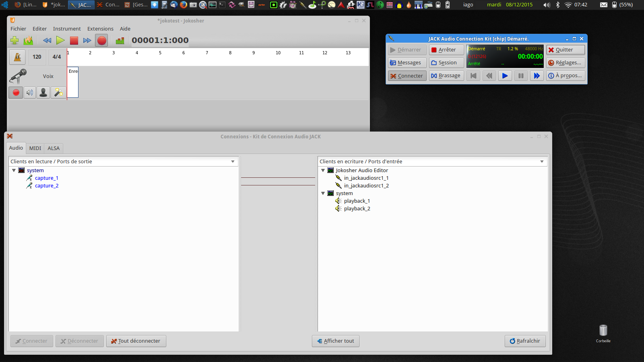Viewport: 644px width, 362px height.
Task: Open the Extensions menu
Action: pyautogui.click(x=100, y=29)
